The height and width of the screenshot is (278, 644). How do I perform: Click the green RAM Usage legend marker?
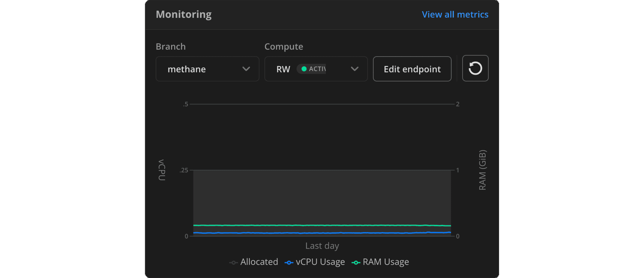(356, 263)
